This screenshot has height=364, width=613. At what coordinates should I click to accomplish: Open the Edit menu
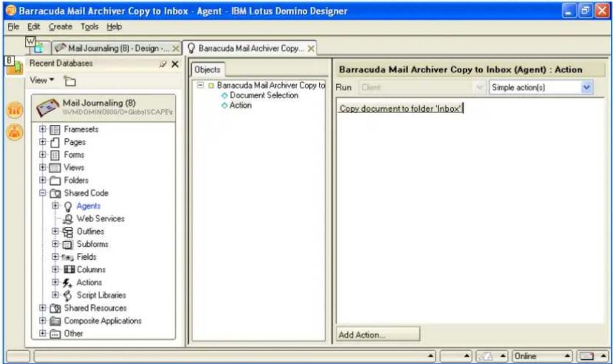point(34,27)
